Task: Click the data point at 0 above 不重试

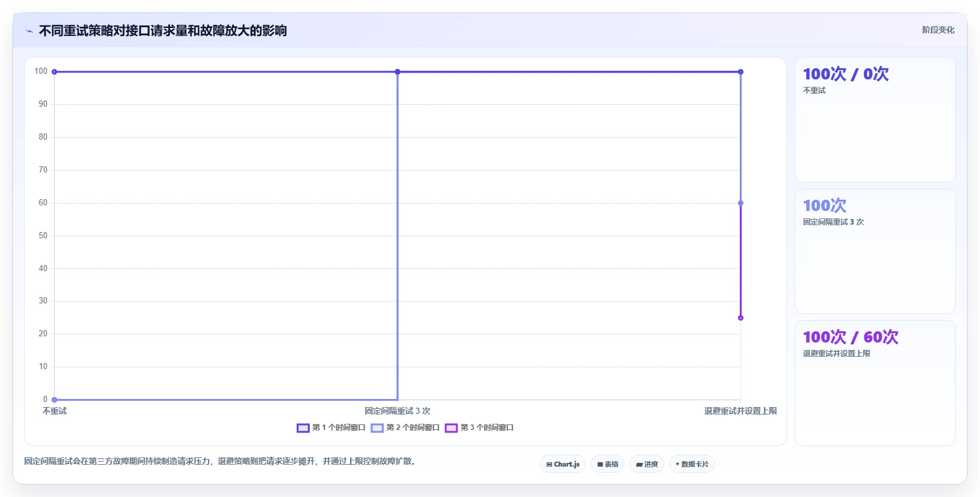Action: click(55, 400)
